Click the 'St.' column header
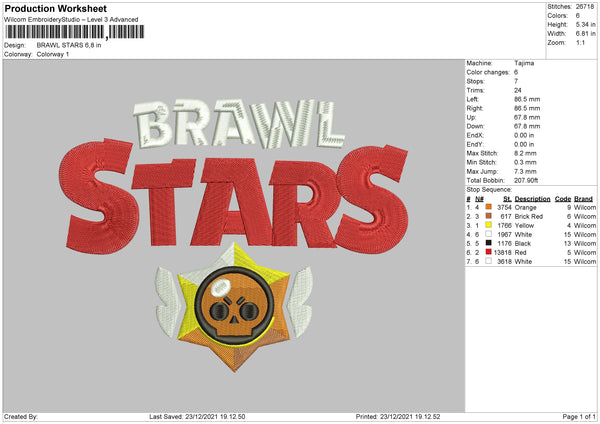 507,199
